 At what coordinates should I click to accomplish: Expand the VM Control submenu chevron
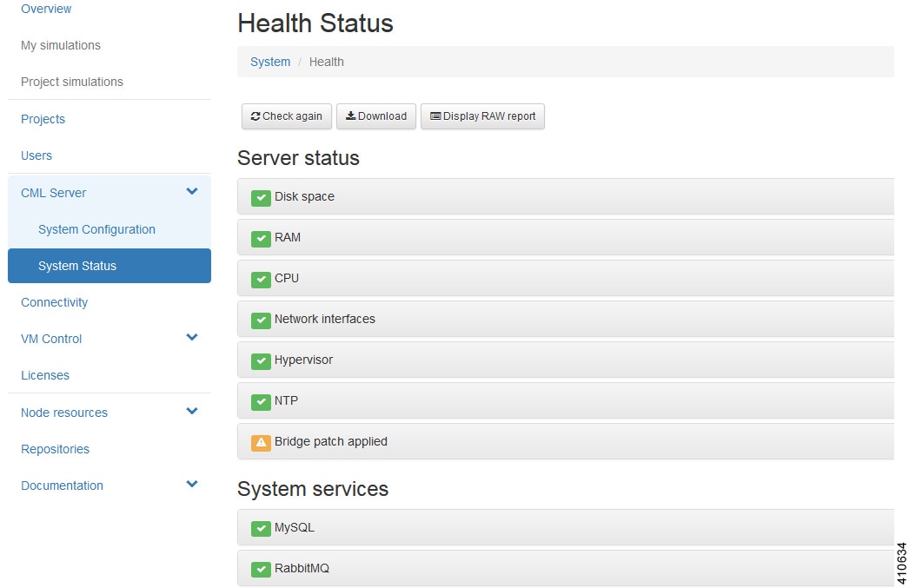point(192,338)
